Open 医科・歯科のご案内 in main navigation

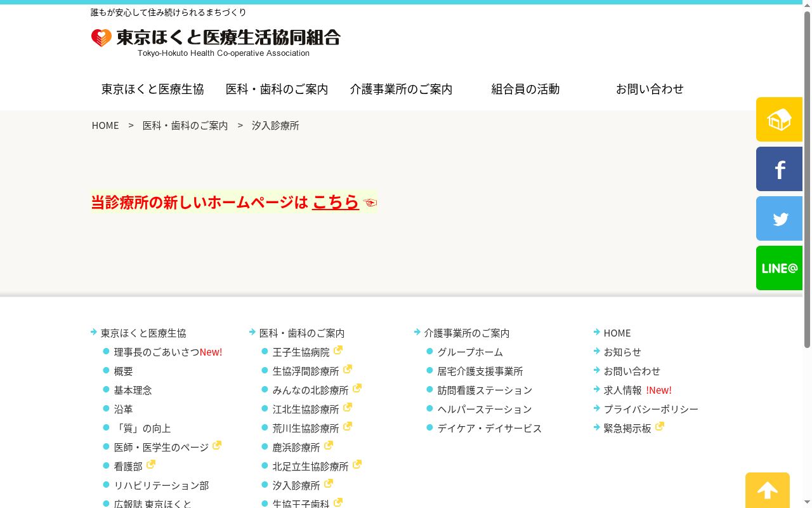coord(277,89)
